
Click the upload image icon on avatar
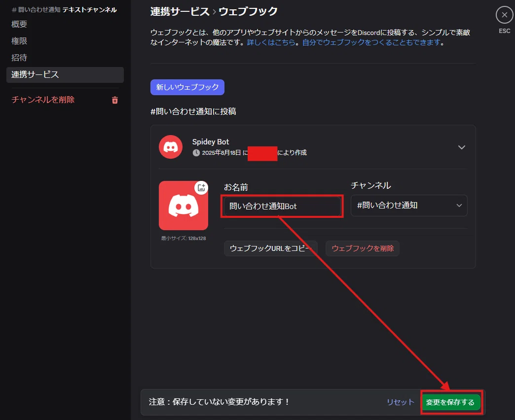pos(201,187)
